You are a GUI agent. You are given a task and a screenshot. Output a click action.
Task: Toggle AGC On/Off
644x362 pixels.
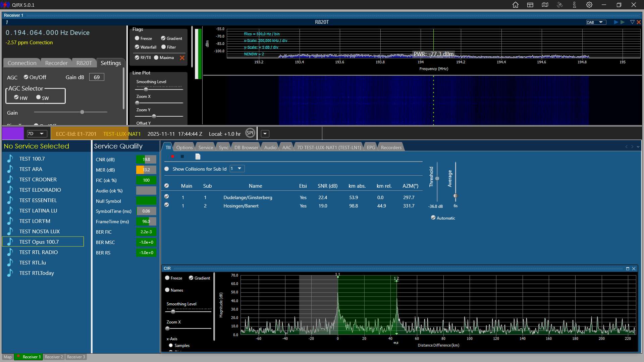(x=26, y=77)
